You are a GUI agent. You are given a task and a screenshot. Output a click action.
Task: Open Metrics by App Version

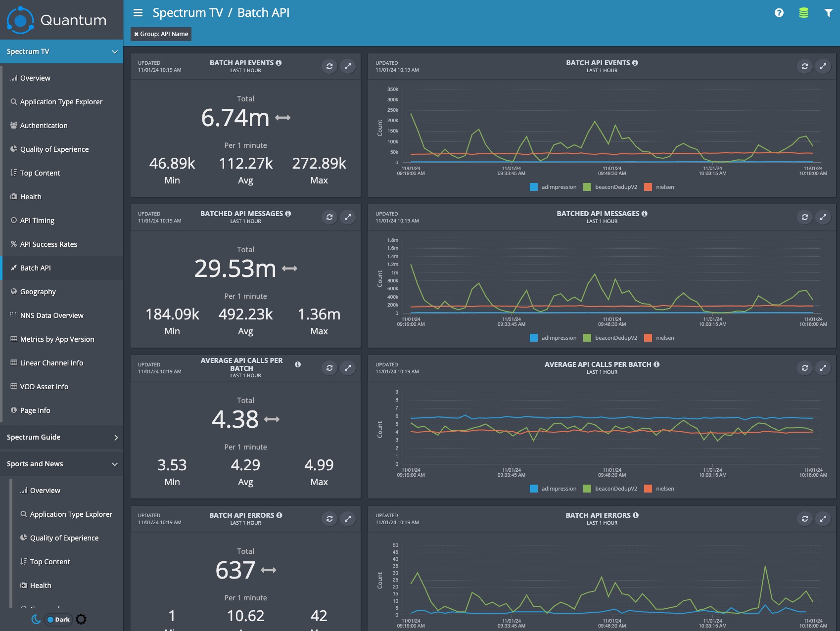[x=62, y=339]
